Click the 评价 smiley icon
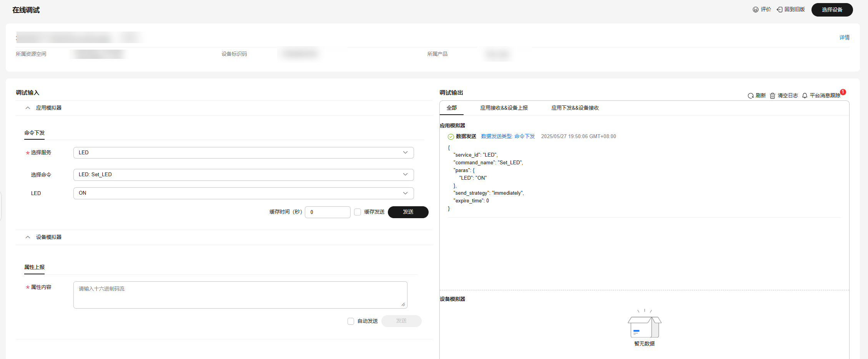 coord(755,10)
